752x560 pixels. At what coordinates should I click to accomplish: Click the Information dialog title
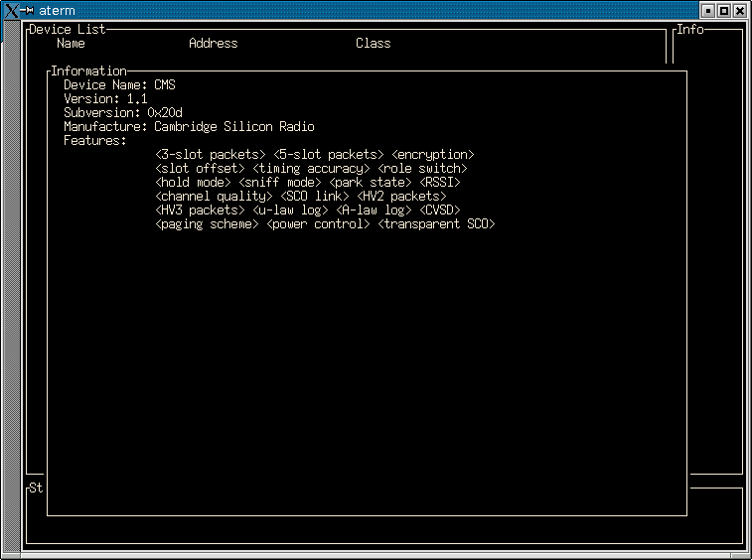[88, 70]
